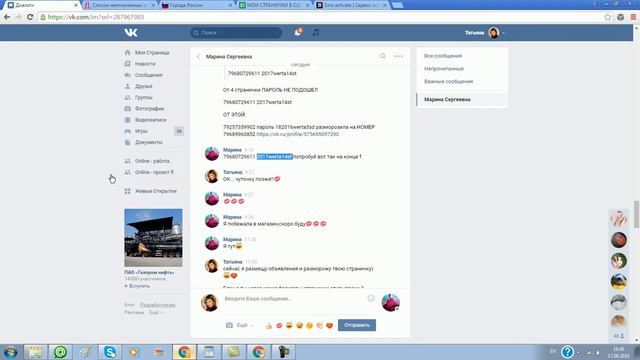Screen dimensions: 640x360
Task: Open the ok.ru profile link in message
Action: point(298,134)
